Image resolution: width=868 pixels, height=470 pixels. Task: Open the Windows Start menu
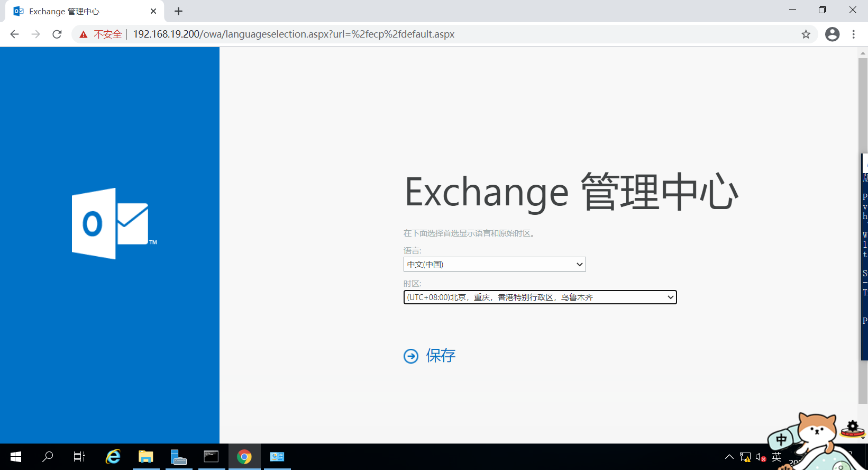click(x=16, y=457)
